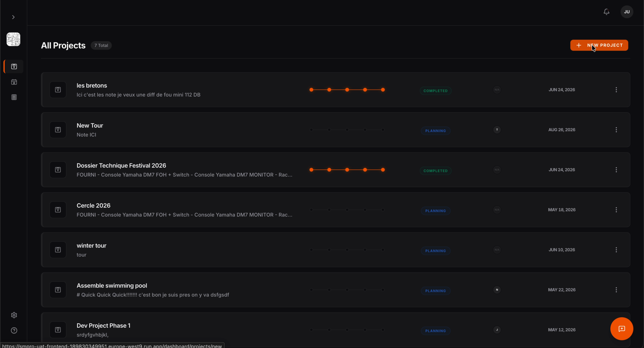Image resolution: width=644 pixels, height=348 pixels.
Task: Open the les bretons project title
Action: coord(92,85)
